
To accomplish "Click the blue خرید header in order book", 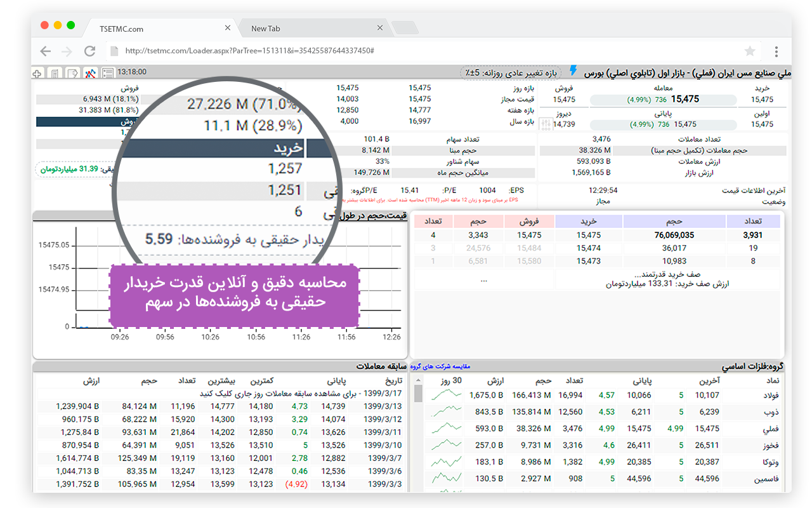I will [589, 222].
